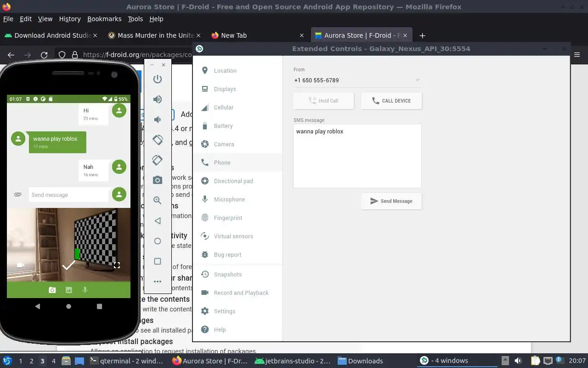Image resolution: width=588 pixels, height=368 pixels.
Task: Click the emulator toolbar overview square
Action: (158, 261)
